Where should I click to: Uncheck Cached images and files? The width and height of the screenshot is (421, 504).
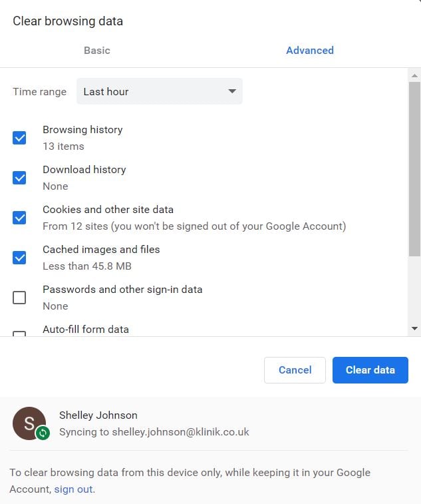coord(19,258)
